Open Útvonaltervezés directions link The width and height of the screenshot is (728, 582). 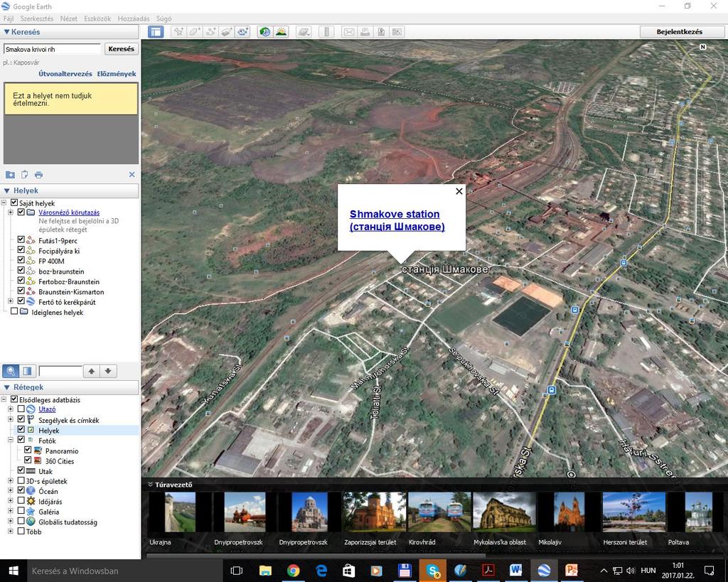coord(65,74)
